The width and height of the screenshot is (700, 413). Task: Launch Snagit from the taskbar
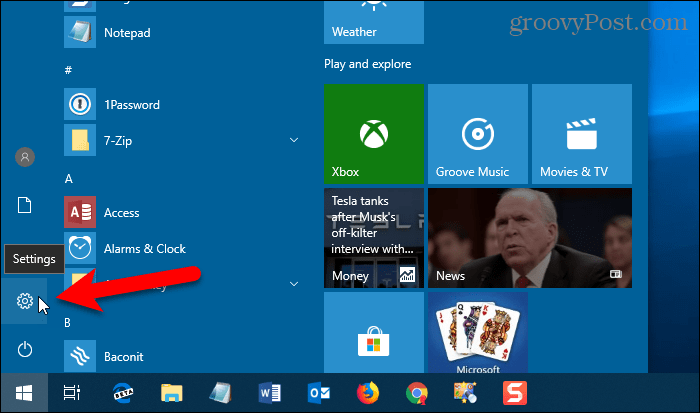(x=515, y=393)
